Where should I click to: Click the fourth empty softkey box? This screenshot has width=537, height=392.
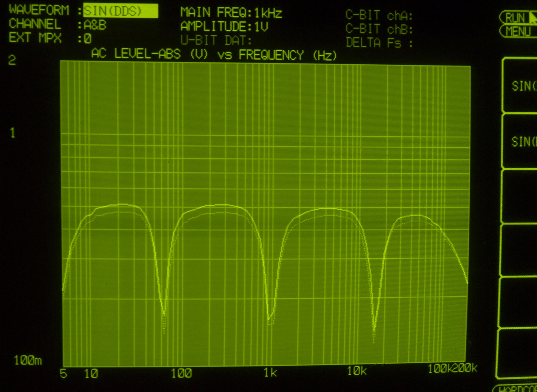519,250
